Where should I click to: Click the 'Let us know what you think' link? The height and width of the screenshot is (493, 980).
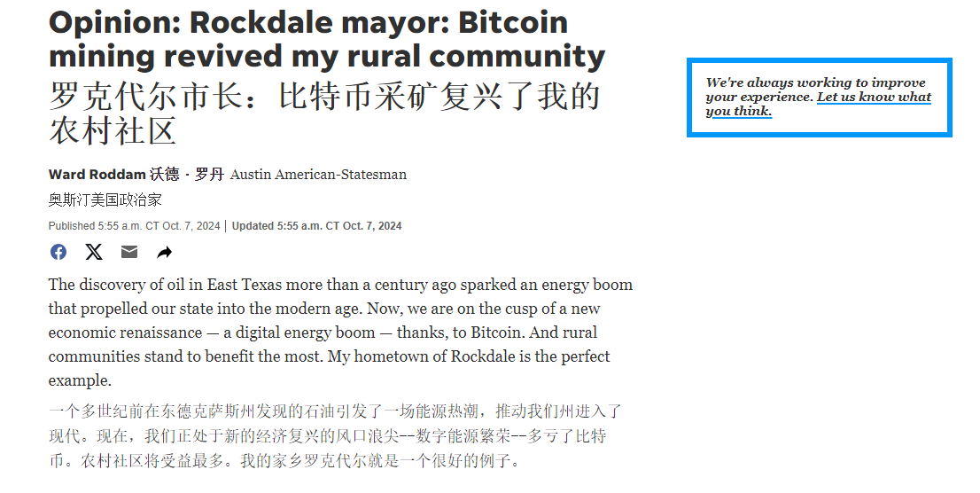tap(873, 98)
